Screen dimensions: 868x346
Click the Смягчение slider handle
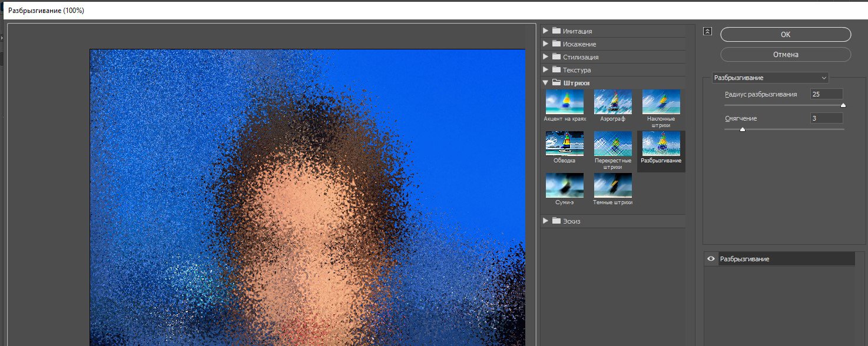click(x=742, y=129)
